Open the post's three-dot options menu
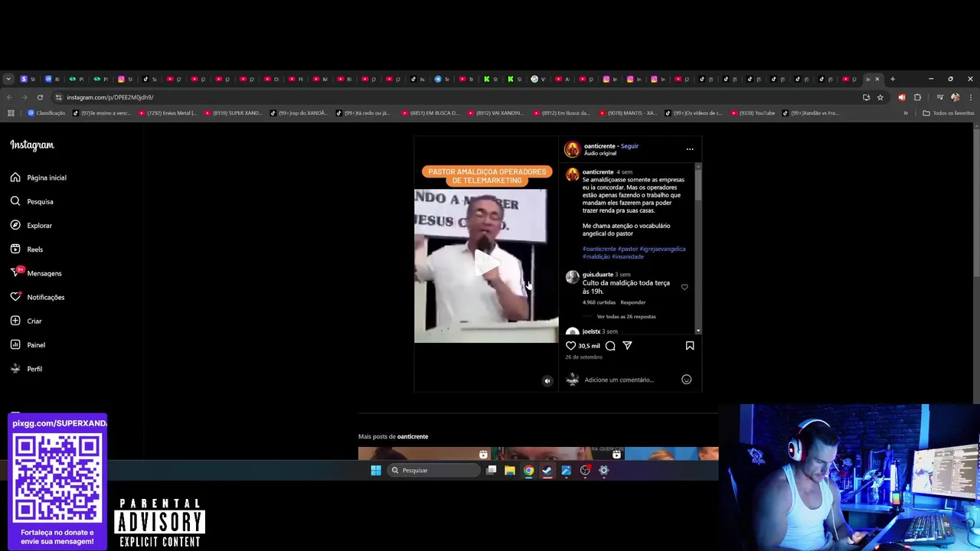 (x=690, y=149)
